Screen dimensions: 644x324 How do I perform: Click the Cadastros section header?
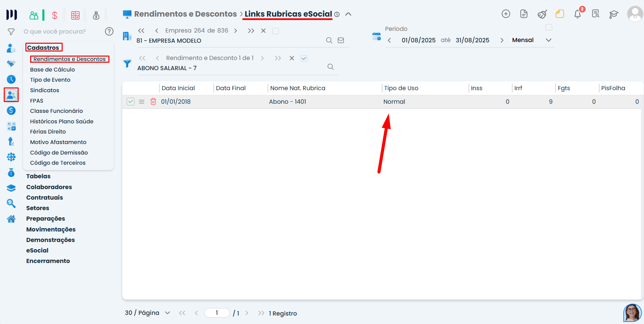pos(43,47)
